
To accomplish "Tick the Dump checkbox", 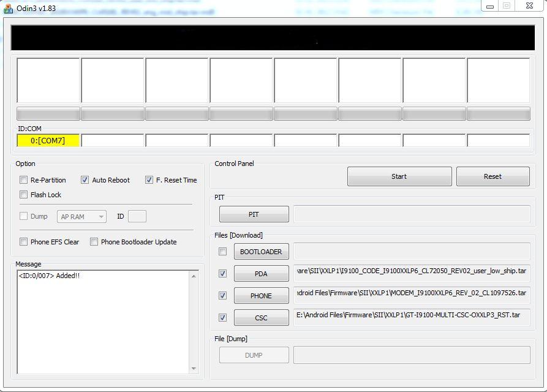I will [23, 216].
